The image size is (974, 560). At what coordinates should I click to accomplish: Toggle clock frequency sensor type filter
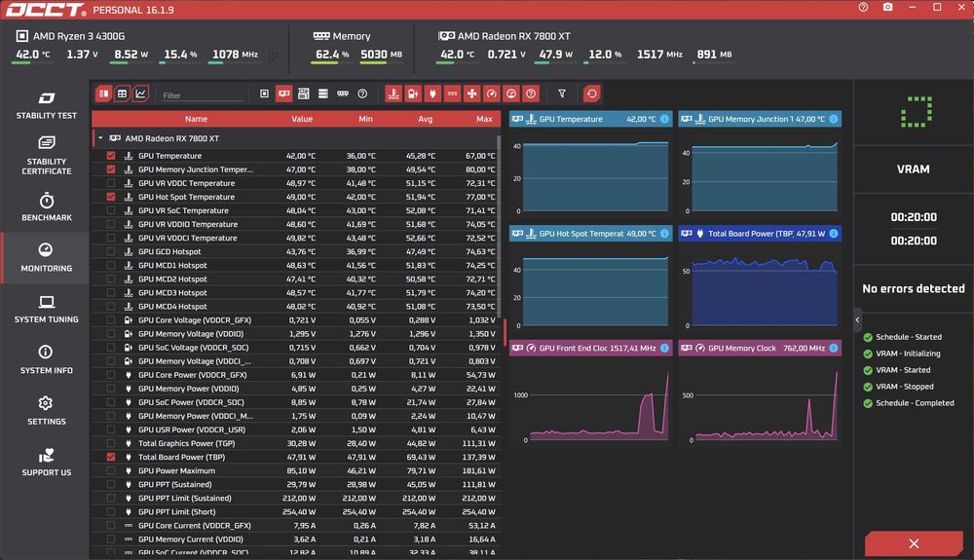pyautogui.click(x=492, y=93)
